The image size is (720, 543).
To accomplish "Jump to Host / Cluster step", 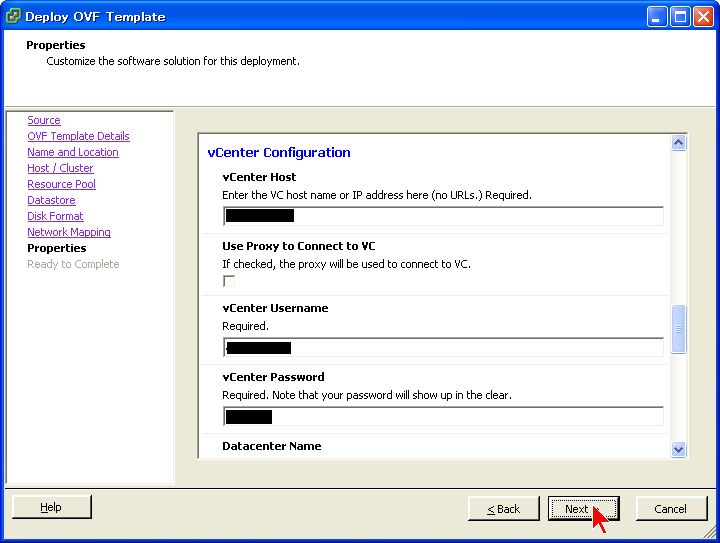I will point(60,168).
